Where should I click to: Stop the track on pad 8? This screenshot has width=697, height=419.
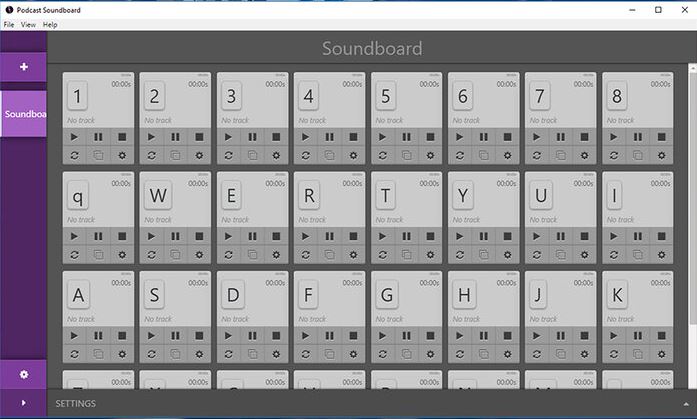pyautogui.click(x=661, y=137)
